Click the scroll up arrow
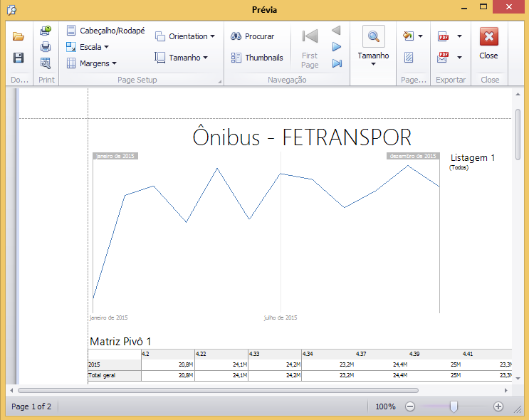 click(x=518, y=95)
